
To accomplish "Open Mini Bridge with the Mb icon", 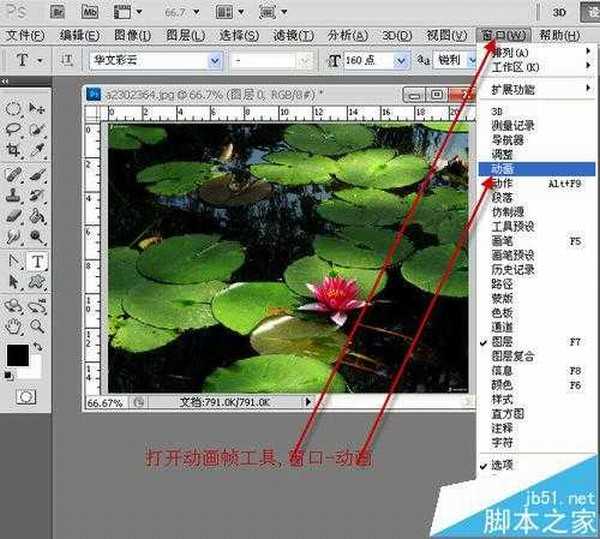I will (x=90, y=12).
